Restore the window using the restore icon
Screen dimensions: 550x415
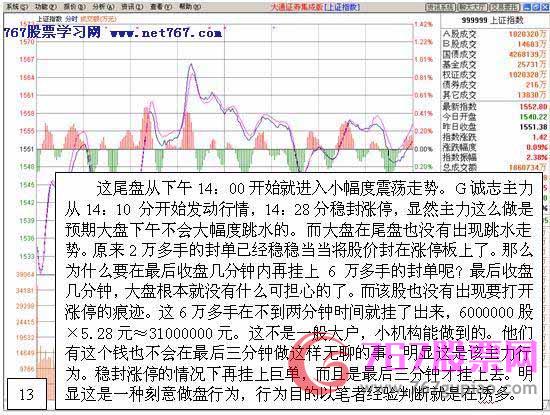click(535, 7)
